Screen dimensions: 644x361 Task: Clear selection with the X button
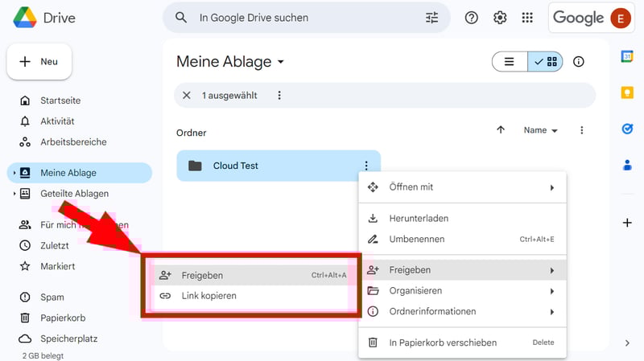[x=187, y=96]
